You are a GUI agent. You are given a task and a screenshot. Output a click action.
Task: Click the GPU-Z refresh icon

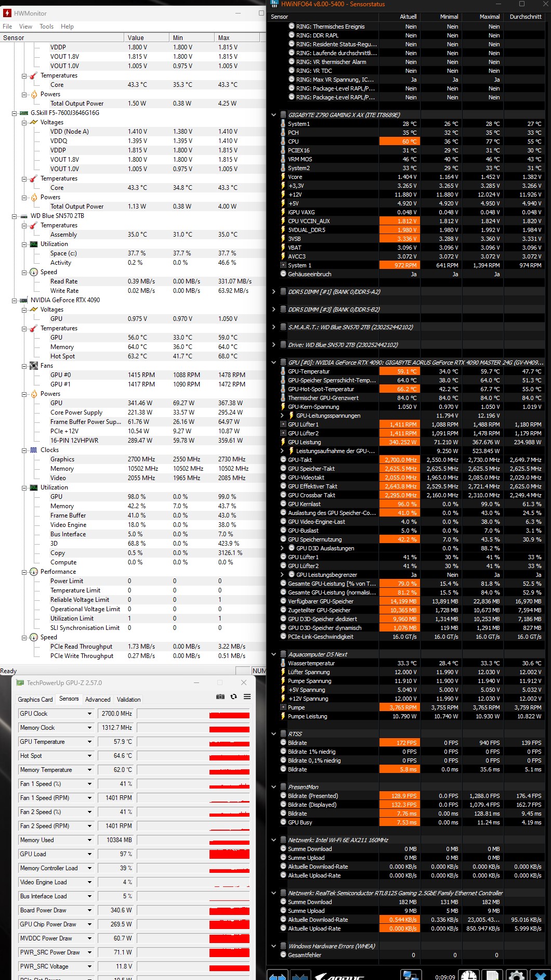(234, 697)
